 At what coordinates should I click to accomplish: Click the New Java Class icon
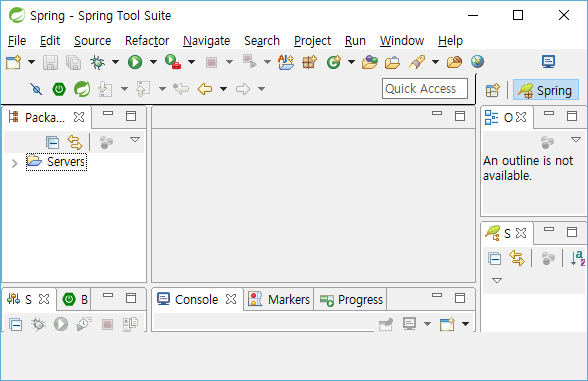pyautogui.click(x=334, y=62)
